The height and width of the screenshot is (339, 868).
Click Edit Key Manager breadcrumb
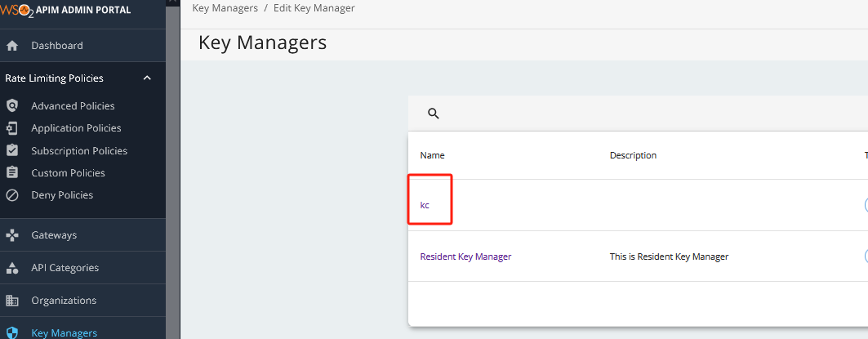pos(314,8)
